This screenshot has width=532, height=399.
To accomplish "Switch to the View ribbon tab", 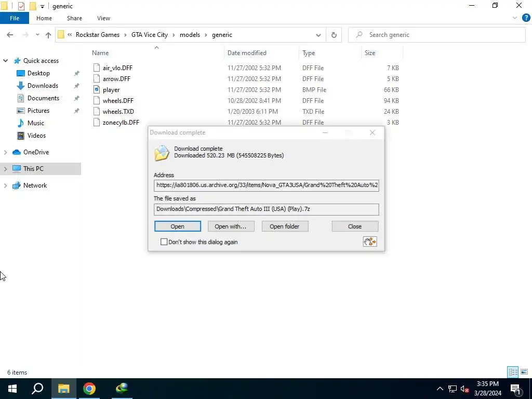I will 103,18.
